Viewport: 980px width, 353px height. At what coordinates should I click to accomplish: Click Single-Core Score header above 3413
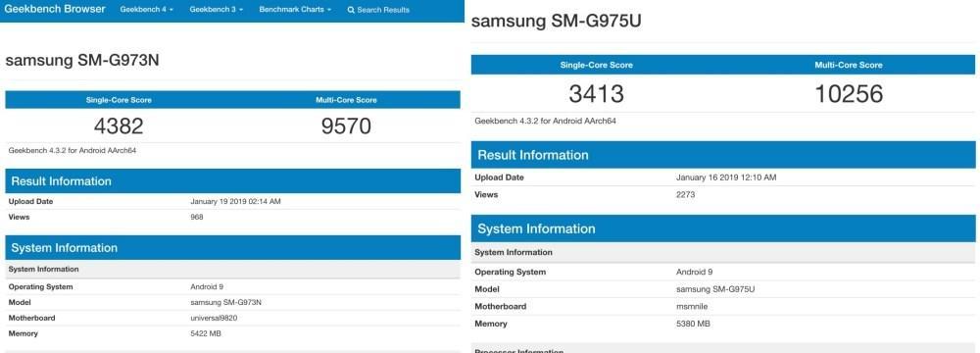596,65
